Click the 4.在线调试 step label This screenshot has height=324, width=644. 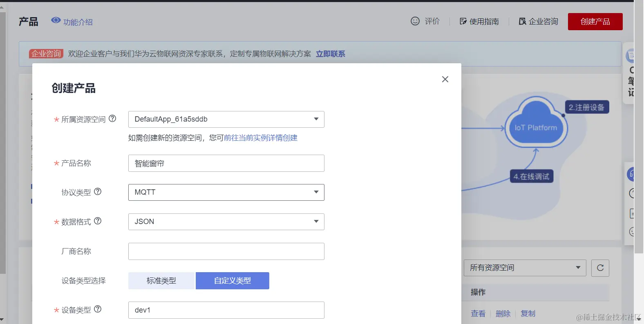531,176
